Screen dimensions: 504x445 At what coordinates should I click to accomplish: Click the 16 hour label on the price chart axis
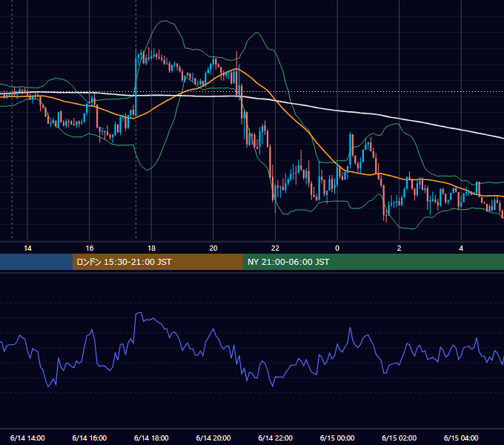(x=90, y=248)
